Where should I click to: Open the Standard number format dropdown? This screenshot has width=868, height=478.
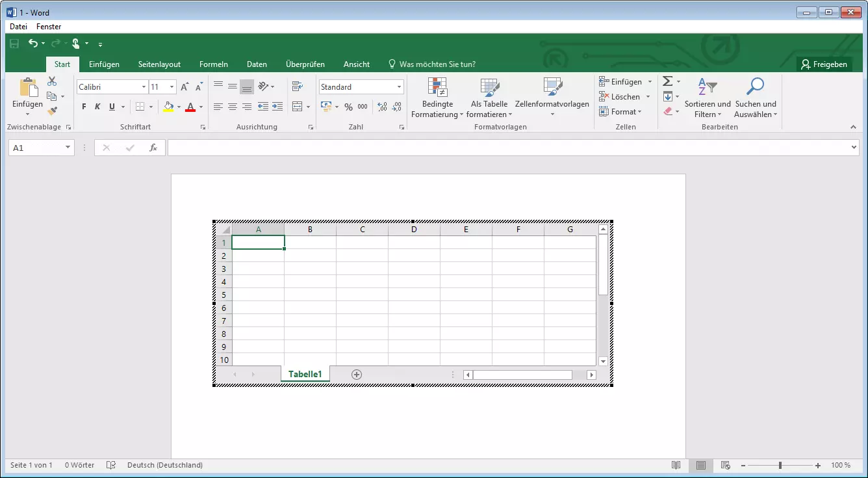(399, 87)
